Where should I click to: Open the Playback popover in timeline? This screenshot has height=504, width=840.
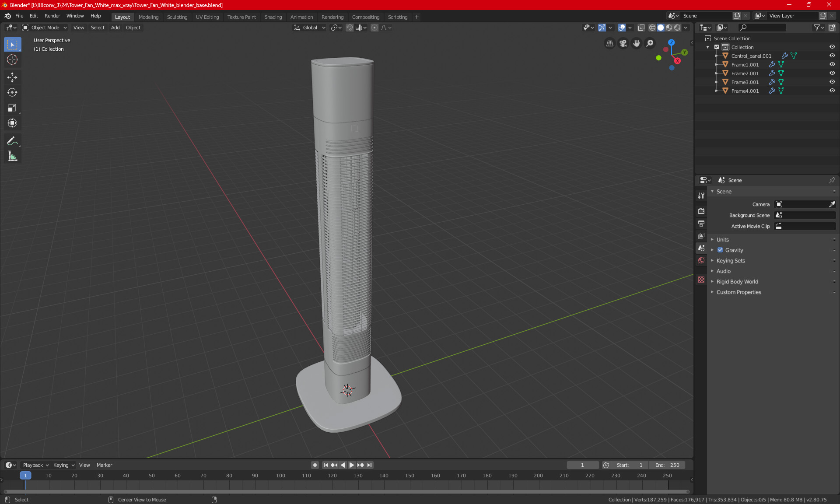point(35,465)
